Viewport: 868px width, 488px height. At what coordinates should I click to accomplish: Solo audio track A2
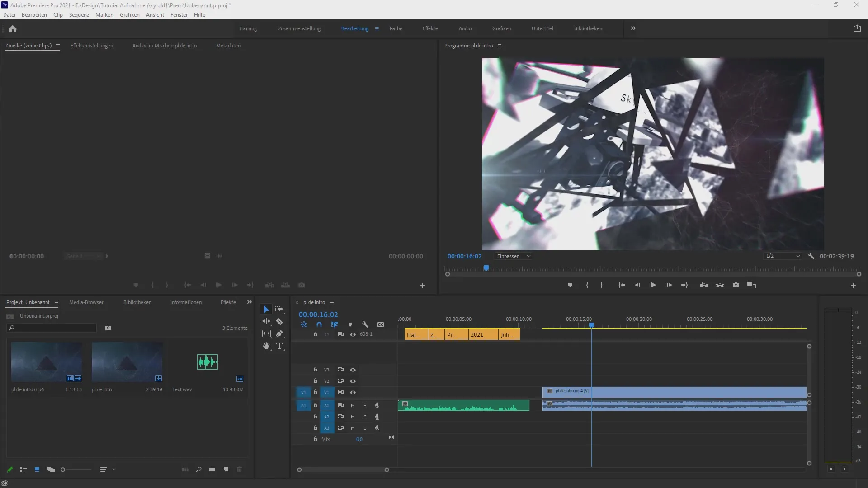365,417
